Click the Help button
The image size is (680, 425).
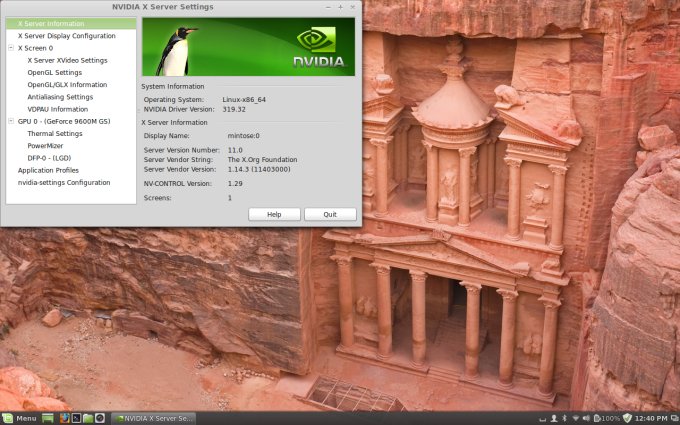(274, 214)
